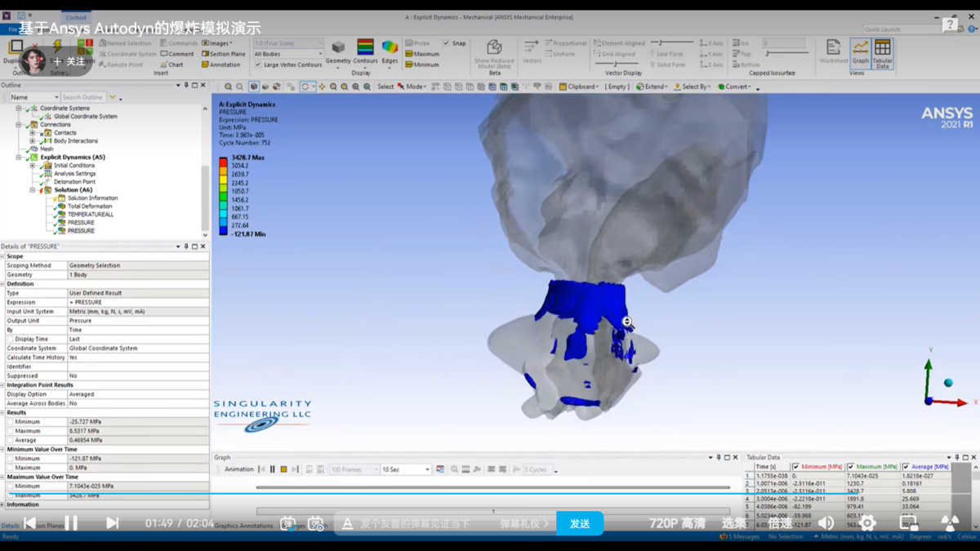Skip to next video

[x=113, y=523]
